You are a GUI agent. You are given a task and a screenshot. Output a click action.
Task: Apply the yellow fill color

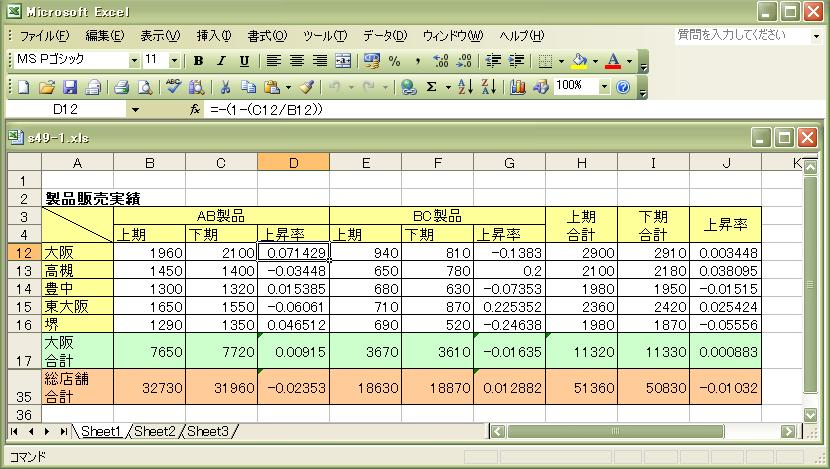580,61
